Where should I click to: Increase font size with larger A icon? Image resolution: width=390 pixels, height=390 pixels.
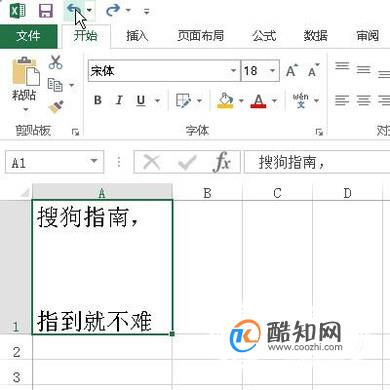pos(292,71)
